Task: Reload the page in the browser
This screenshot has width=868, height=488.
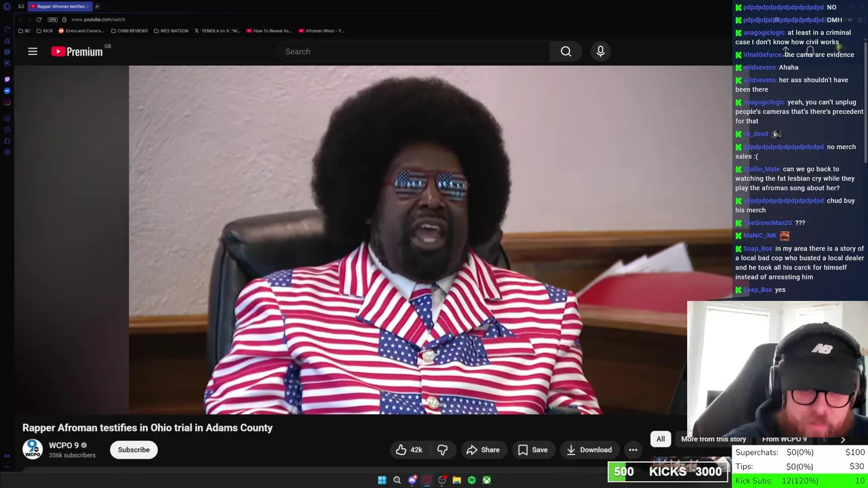Action: tap(39, 20)
